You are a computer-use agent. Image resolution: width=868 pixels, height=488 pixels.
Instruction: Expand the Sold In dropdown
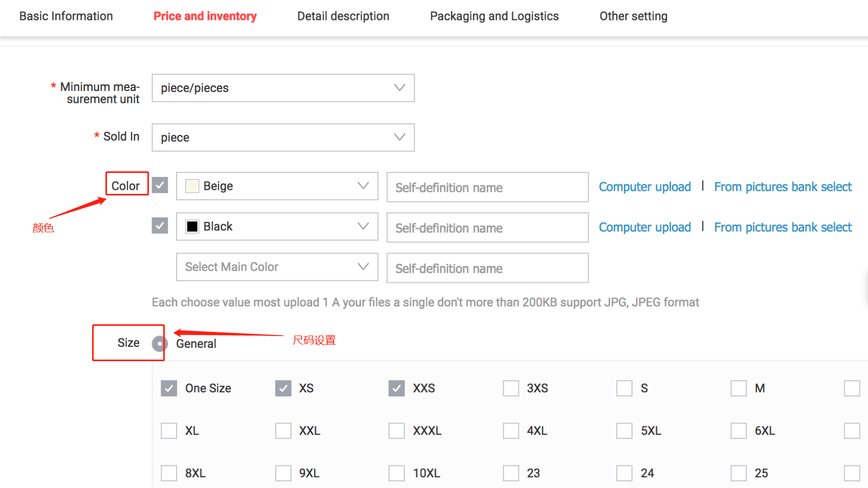[x=283, y=138]
